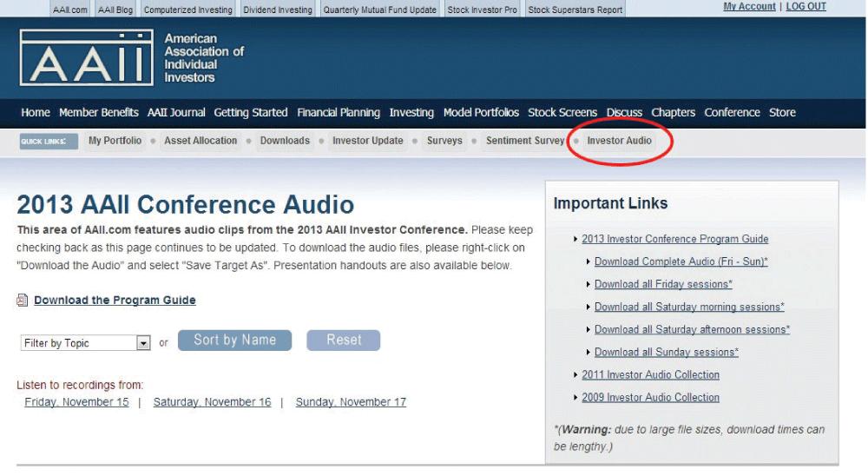Viewport: 868px width, 476px height.
Task: Click Investor Audio quick link
Action: click(620, 141)
